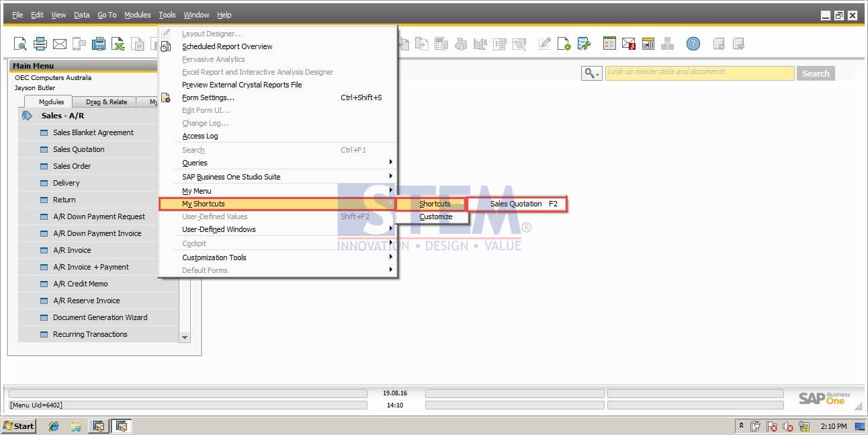
Task: Open the Calendar toolbar icon
Action: [648, 44]
